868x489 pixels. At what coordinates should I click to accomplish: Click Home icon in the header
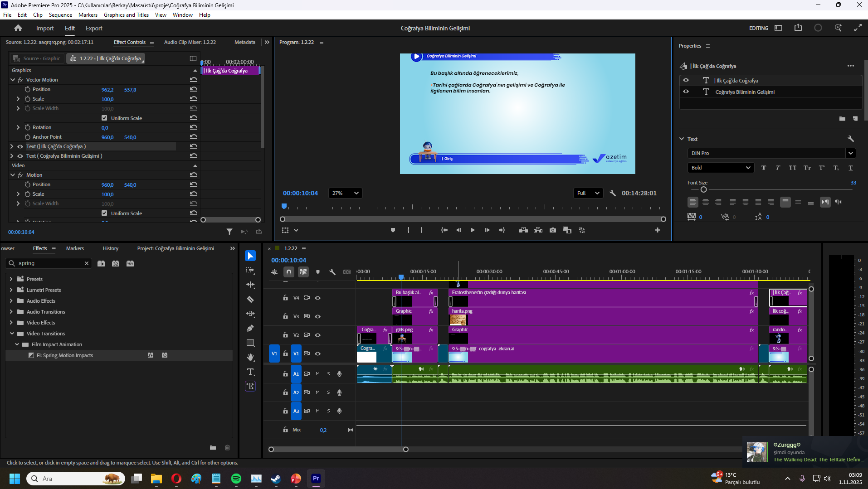(x=18, y=28)
